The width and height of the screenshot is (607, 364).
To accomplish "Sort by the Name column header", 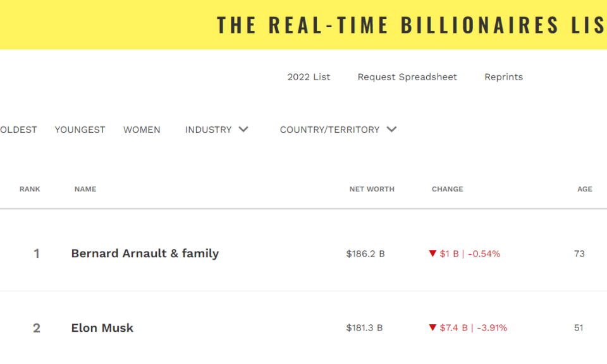I will (85, 189).
